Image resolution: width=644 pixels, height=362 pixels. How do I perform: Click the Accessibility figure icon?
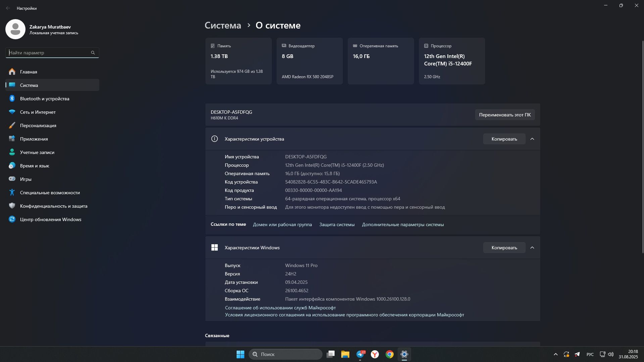tap(12, 193)
